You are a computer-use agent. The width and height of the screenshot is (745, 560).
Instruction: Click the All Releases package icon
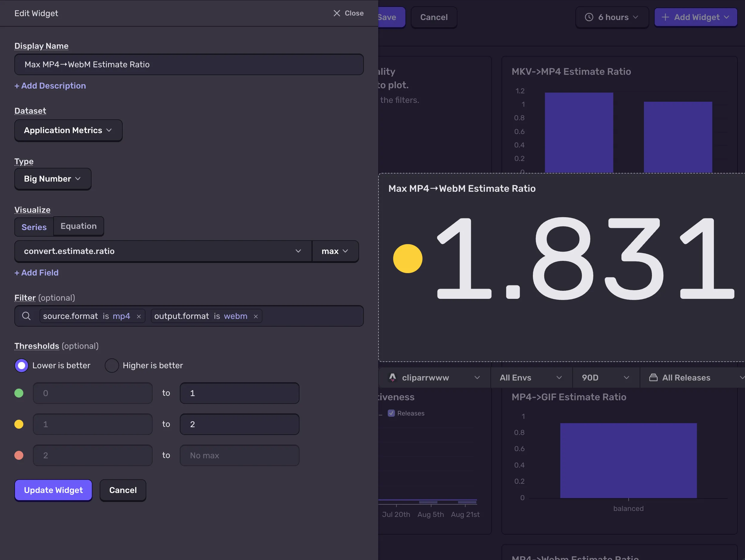tap(653, 378)
